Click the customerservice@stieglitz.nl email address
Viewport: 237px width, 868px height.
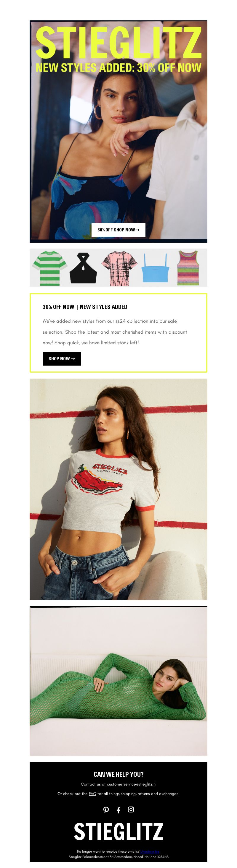tap(132, 784)
